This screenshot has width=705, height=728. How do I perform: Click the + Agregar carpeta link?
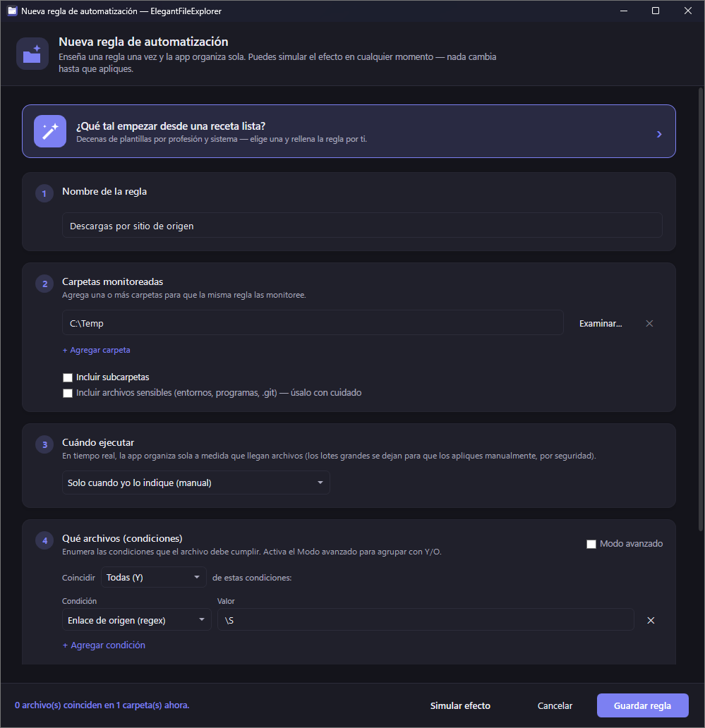(96, 350)
